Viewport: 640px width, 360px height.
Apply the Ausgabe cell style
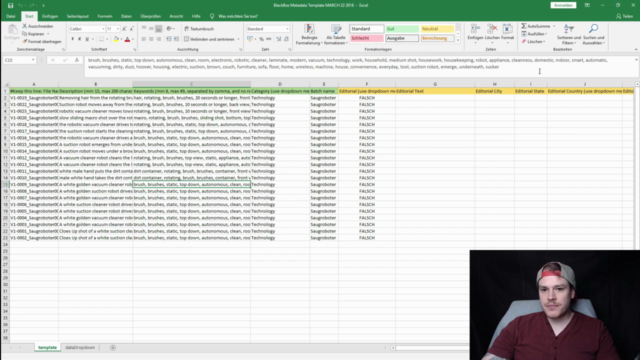402,38
